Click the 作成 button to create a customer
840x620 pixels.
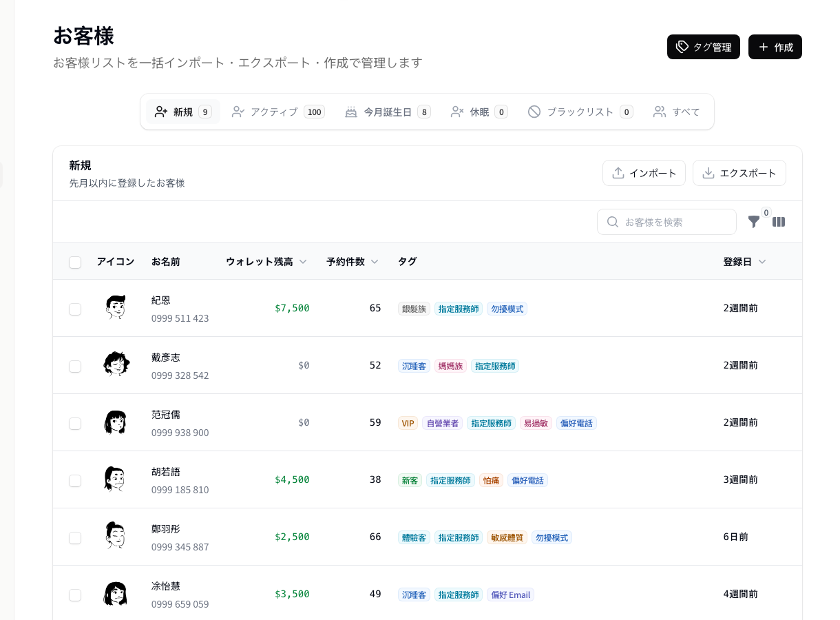(x=775, y=47)
